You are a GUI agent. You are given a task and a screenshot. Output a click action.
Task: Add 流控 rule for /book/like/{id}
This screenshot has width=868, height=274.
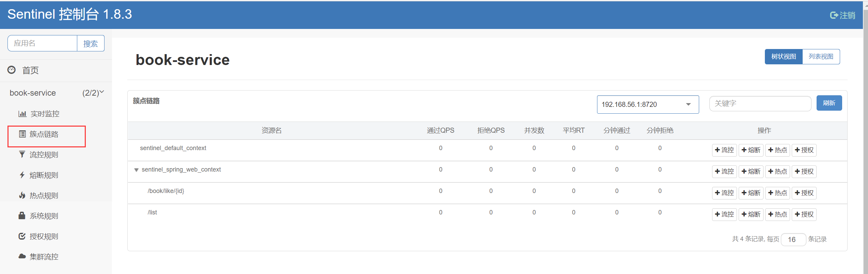click(724, 193)
